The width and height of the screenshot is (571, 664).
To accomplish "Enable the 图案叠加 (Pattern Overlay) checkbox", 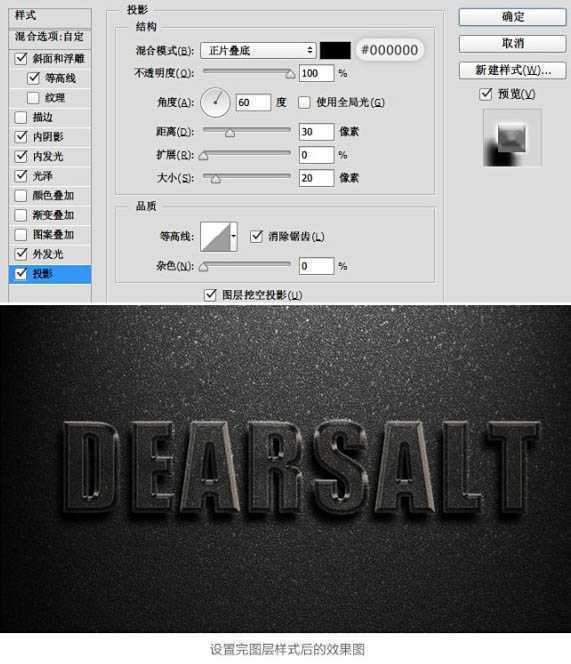I will (21, 234).
